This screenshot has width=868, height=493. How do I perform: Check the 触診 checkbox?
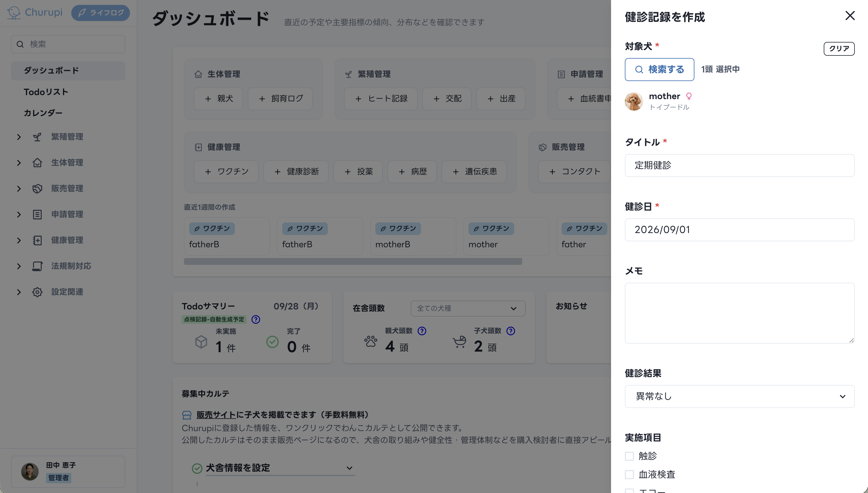[x=629, y=456]
